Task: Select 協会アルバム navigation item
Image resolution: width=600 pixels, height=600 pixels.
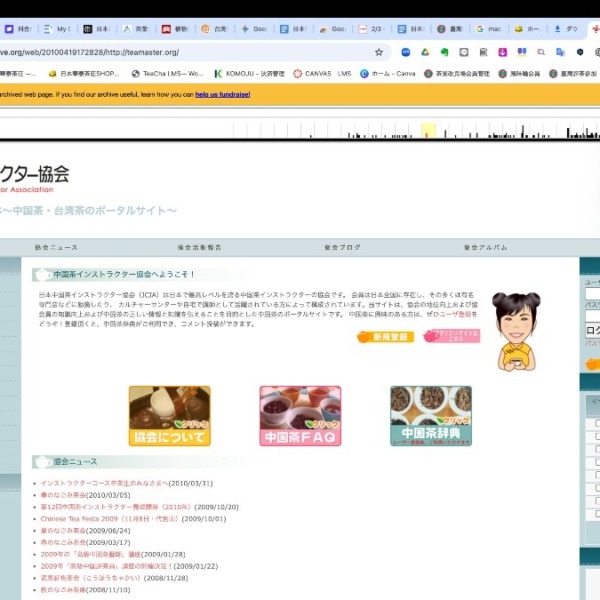Action: (485, 247)
